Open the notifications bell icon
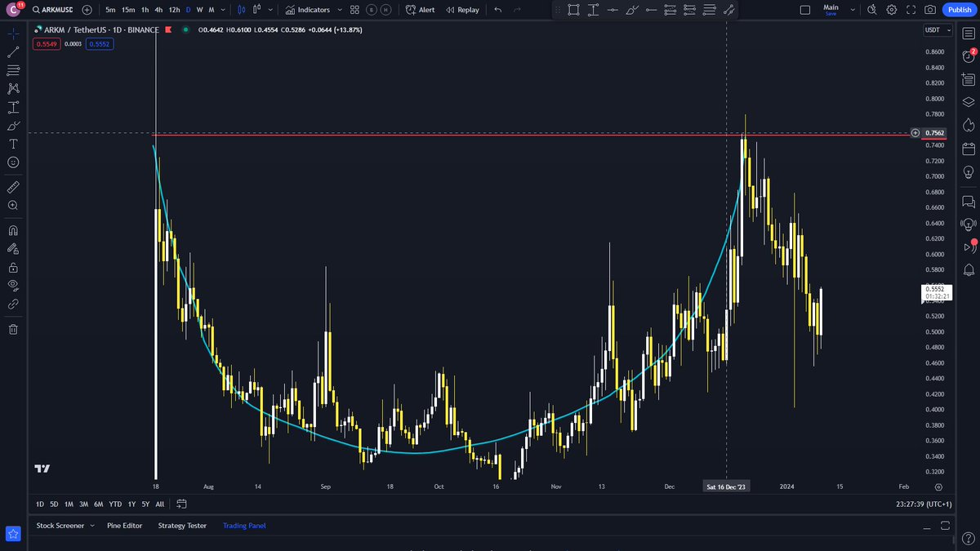Image resolution: width=980 pixels, height=551 pixels. [969, 269]
